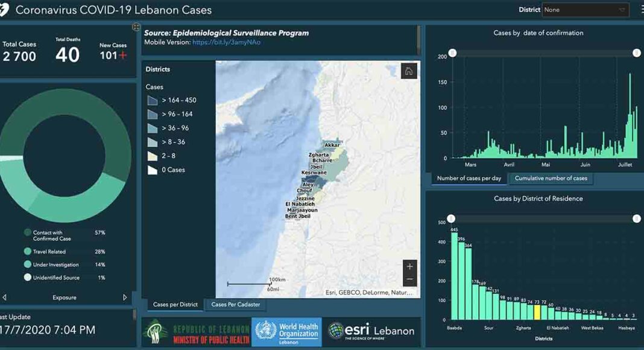644x350 pixels.
Task: Select the Cumulative number of cases tab
Action: pyautogui.click(x=551, y=179)
